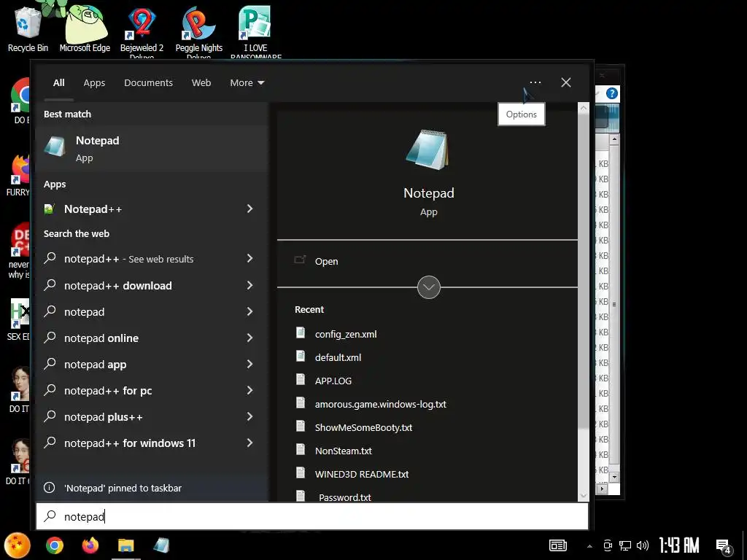Click scroll down arrow in background window
The height and width of the screenshot is (560, 747).
click(614, 477)
